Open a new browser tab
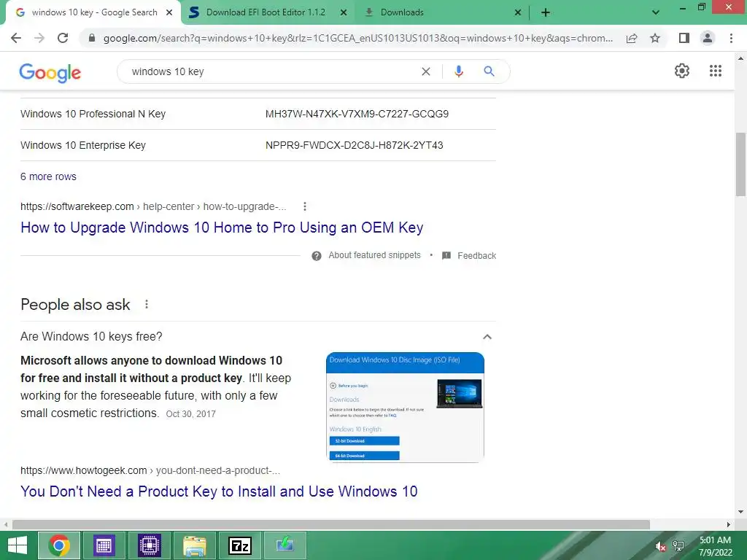 point(546,12)
